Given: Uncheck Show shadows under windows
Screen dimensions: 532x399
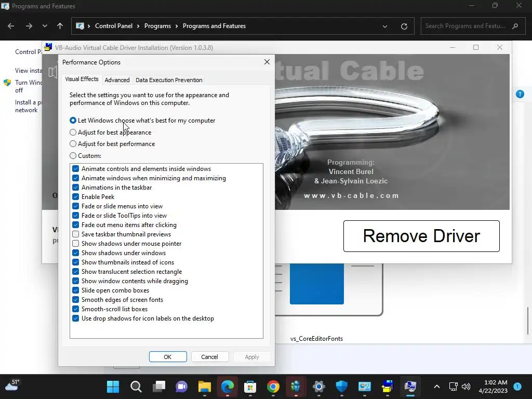Looking at the screenshot, I should click(x=76, y=253).
